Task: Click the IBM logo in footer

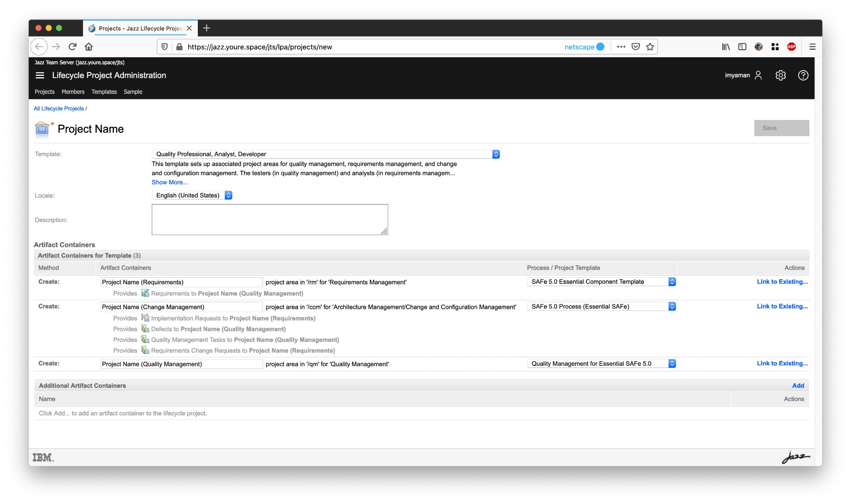Action: (x=43, y=458)
